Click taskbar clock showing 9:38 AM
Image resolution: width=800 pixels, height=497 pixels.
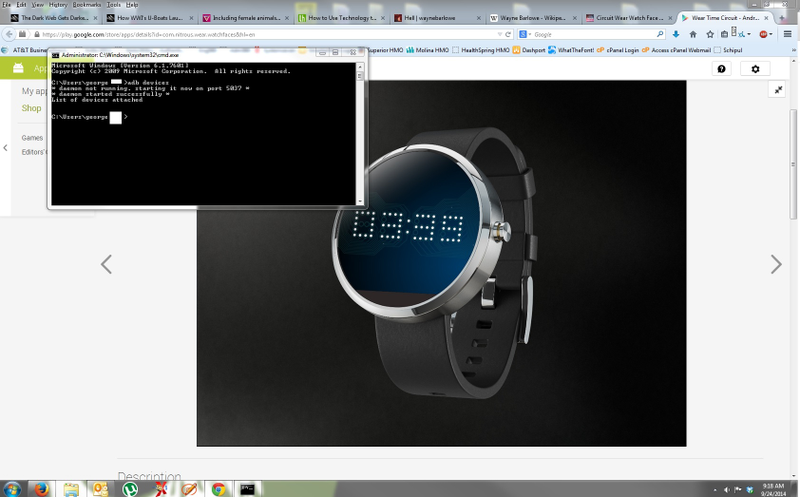tap(773, 490)
